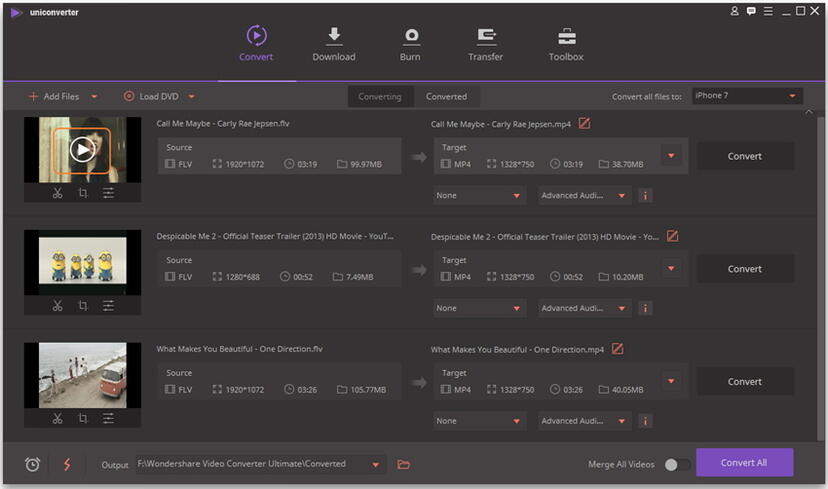Toggle Merge All Videos switch
The image size is (828, 489).
(x=677, y=465)
